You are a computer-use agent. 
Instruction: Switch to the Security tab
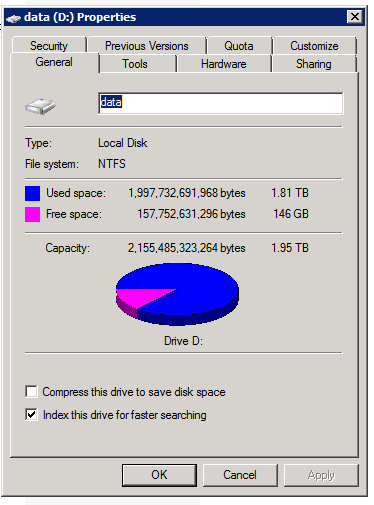click(x=49, y=46)
